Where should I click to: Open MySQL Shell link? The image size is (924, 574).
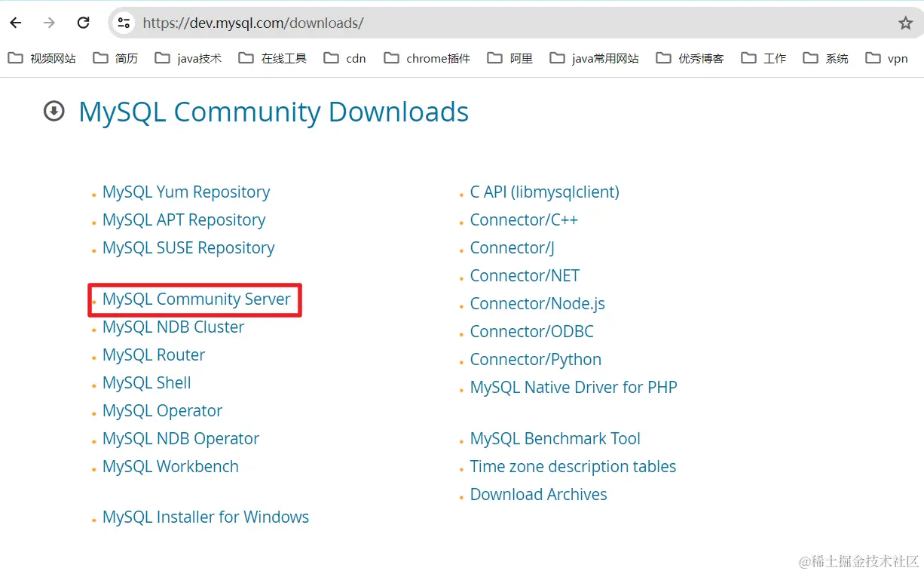147,383
